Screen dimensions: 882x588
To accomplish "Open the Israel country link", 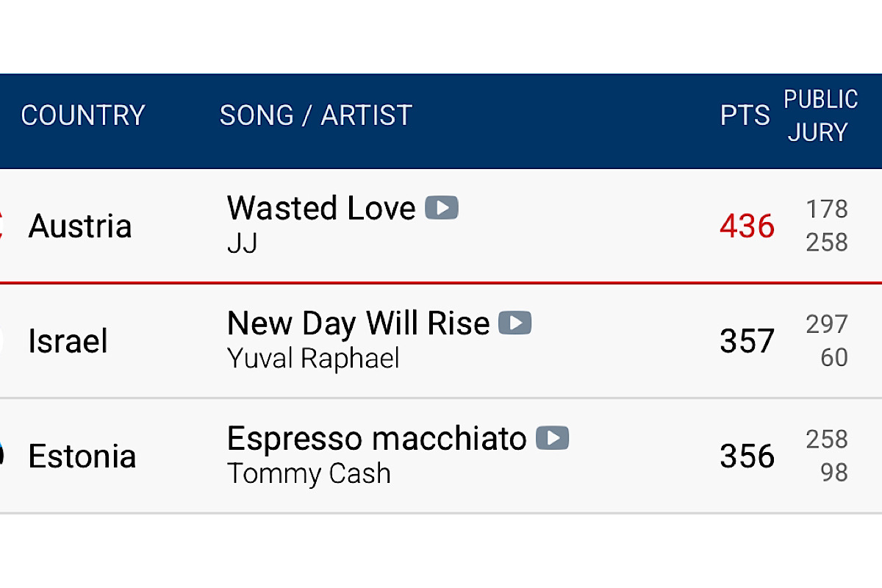I will (x=68, y=341).
